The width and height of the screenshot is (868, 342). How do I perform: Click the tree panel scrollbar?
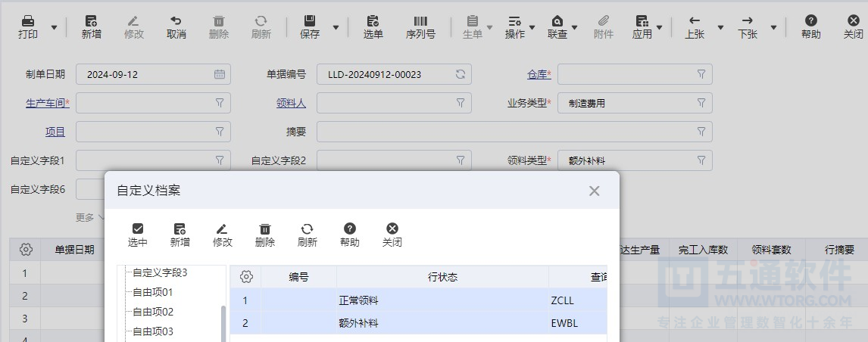tap(223, 324)
